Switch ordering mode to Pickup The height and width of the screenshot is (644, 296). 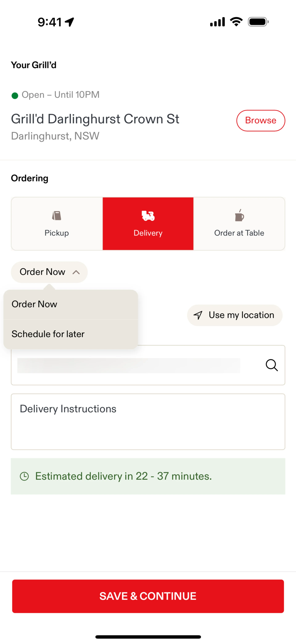coord(57,224)
